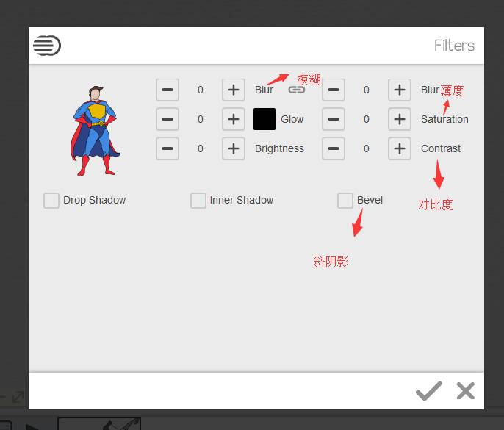Viewport: 504px width, 430px height.
Task: Increase the right Blur value
Action: click(x=399, y=90)
